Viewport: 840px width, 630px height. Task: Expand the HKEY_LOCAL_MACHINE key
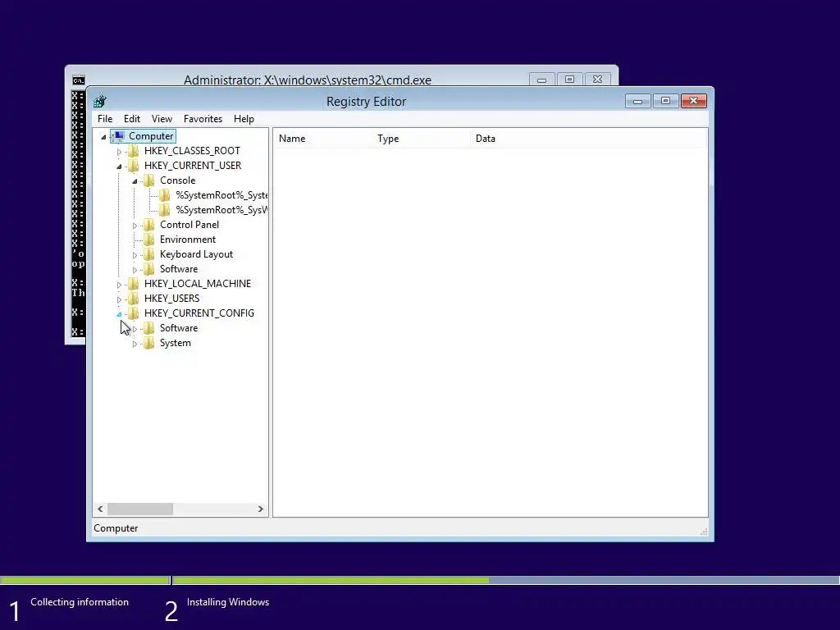click(x=120, y=285)
